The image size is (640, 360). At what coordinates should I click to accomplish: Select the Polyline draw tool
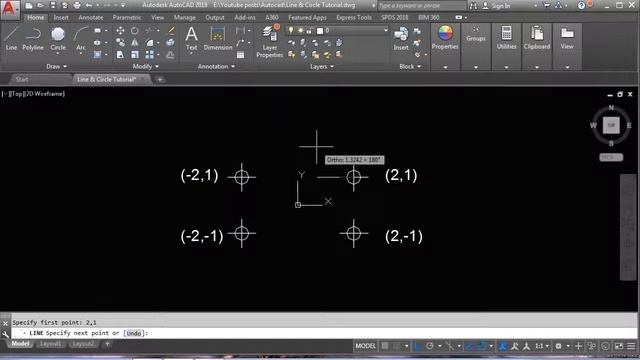[33, 39]
